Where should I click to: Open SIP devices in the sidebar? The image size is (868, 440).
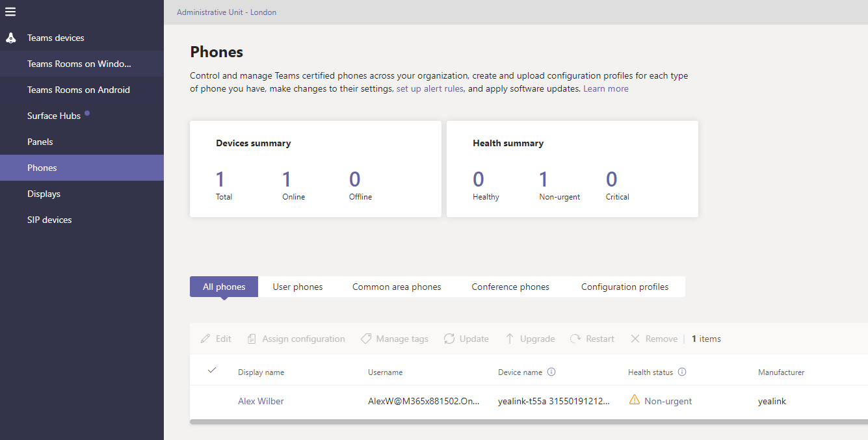[49, 220]
